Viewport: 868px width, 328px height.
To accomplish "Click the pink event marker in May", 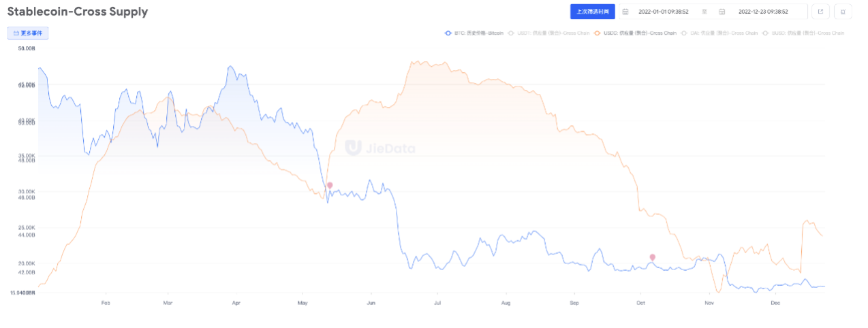I will coord(330,185).
